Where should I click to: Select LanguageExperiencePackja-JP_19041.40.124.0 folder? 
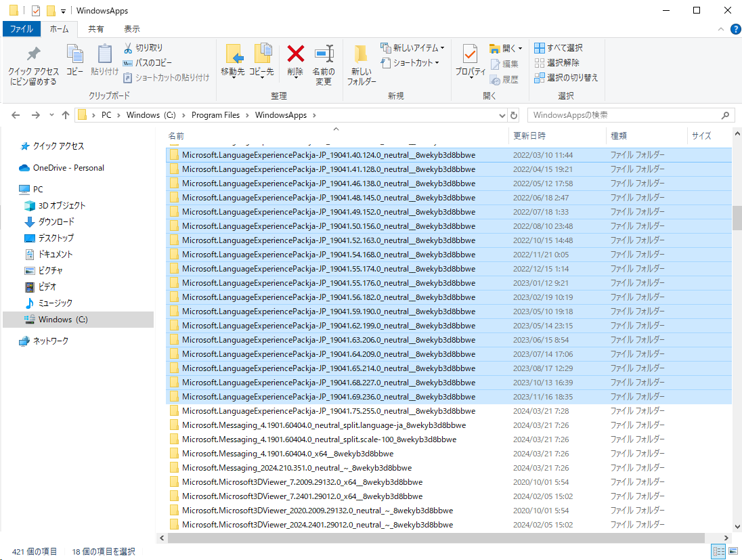[x=449, y=155]
